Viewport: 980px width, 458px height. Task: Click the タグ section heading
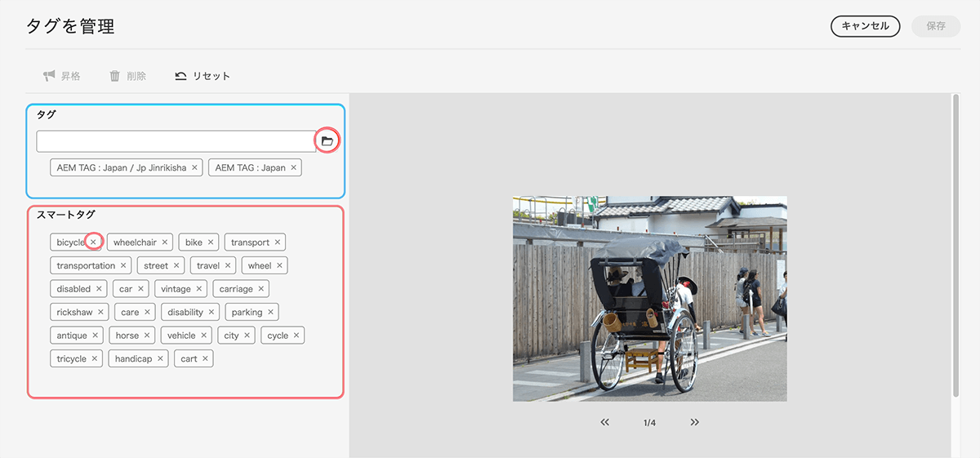[x=46, y=114]
